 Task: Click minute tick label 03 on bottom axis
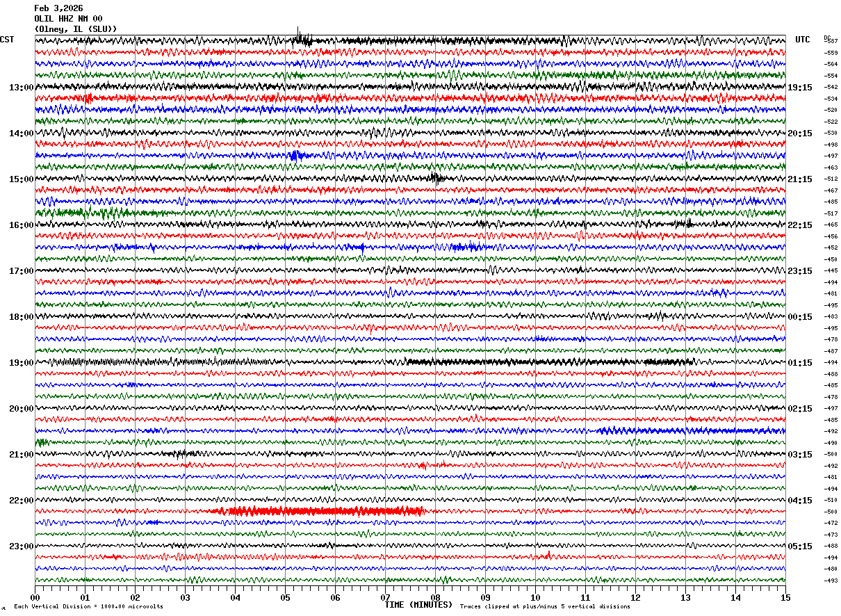pyautogui.click(x=185, y=597)
